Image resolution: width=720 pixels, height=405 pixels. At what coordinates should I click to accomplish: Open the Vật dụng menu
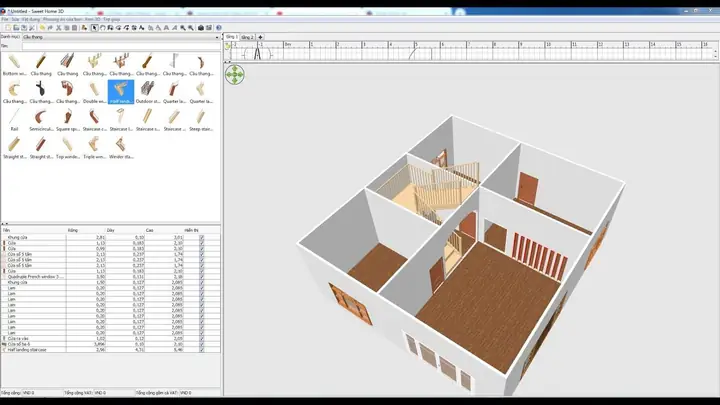pos(31,19)
